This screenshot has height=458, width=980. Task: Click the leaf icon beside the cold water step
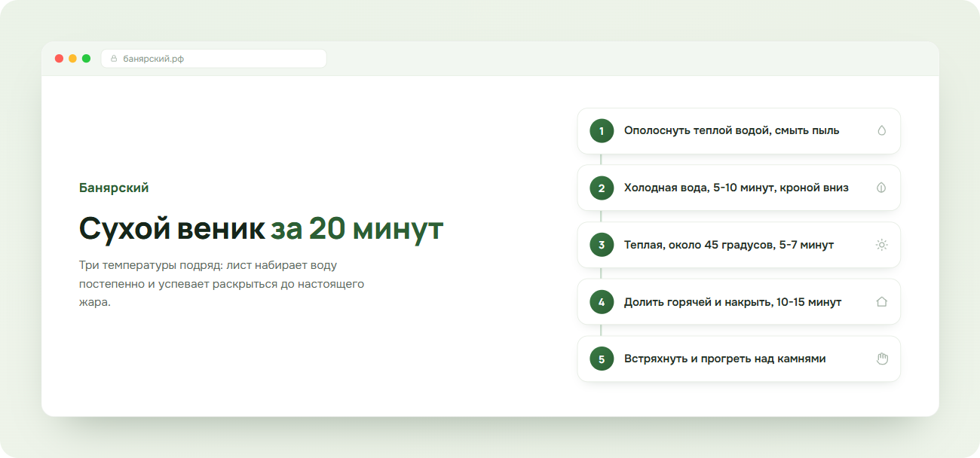click(x=882, y=188)
